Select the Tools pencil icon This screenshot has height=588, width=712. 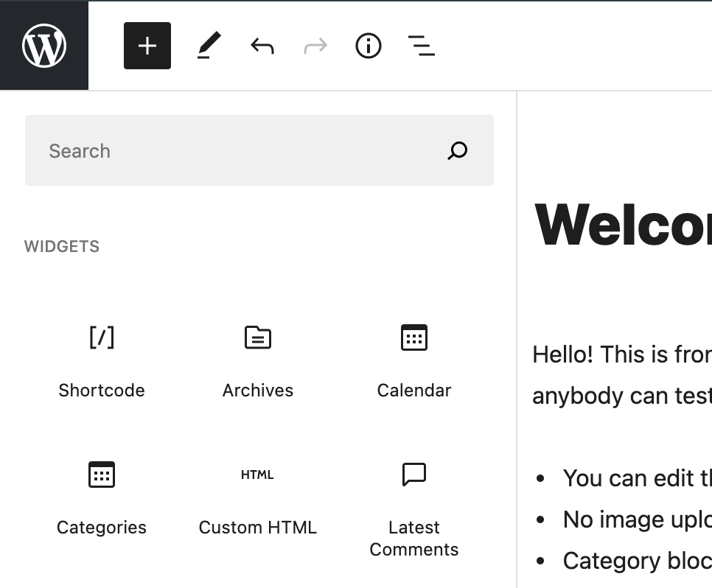pyautogui.click(x=209, y=46)
